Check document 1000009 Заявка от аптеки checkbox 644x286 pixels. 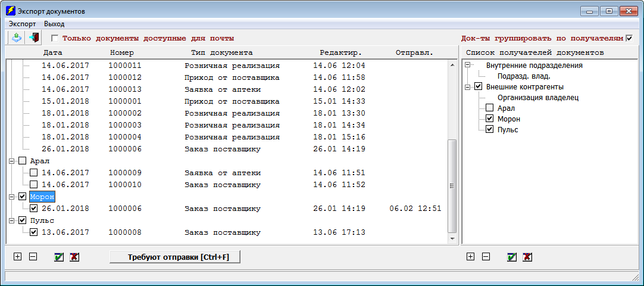point(34,173)
